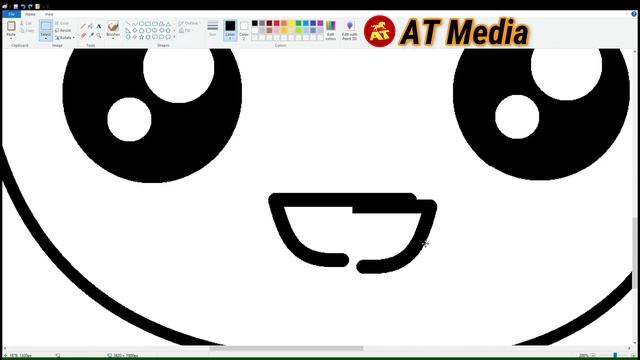Choose the Line shape in Shapes gallery
Screen dimensions: 640x360
pyautogui.click(x=128, y=24)
